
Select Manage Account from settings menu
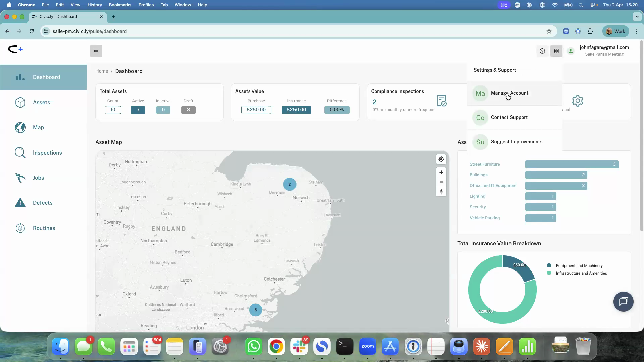(x=509, y=93)
